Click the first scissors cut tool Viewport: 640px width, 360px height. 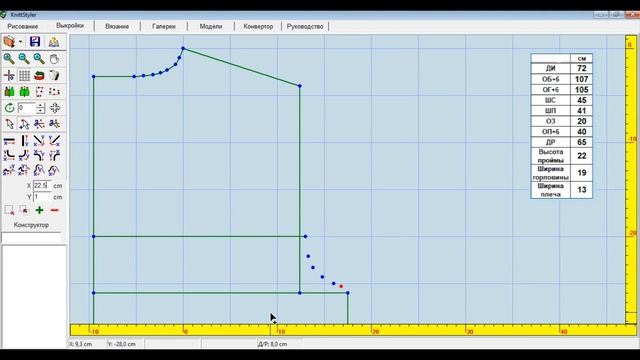coord(39,124)
